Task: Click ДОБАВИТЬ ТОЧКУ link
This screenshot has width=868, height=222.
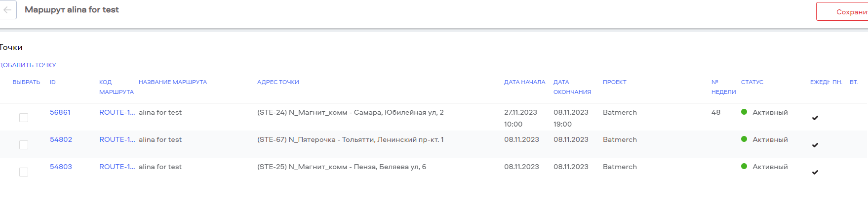Action: pos(28,65)
